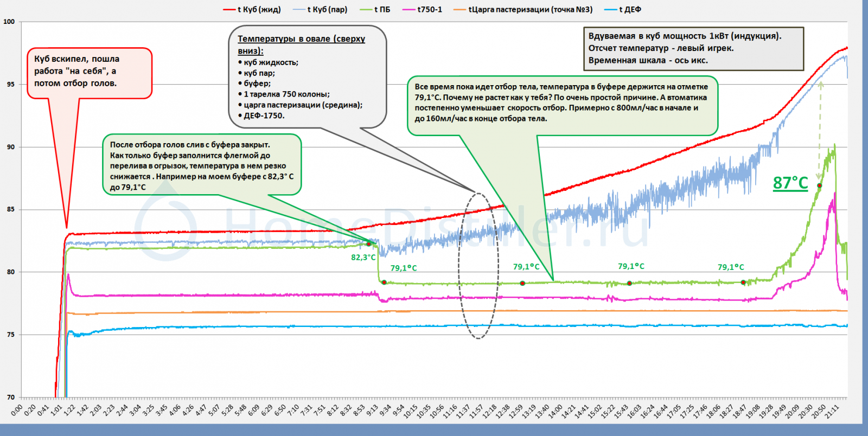Screen dimensions: 868x436
Task: Click the '95' value on the temperature axis
Action: 11,84
